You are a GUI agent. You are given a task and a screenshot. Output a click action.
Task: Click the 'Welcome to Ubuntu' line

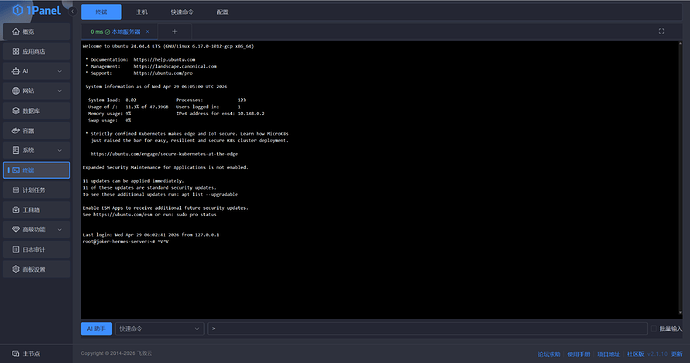pos(168,46)
